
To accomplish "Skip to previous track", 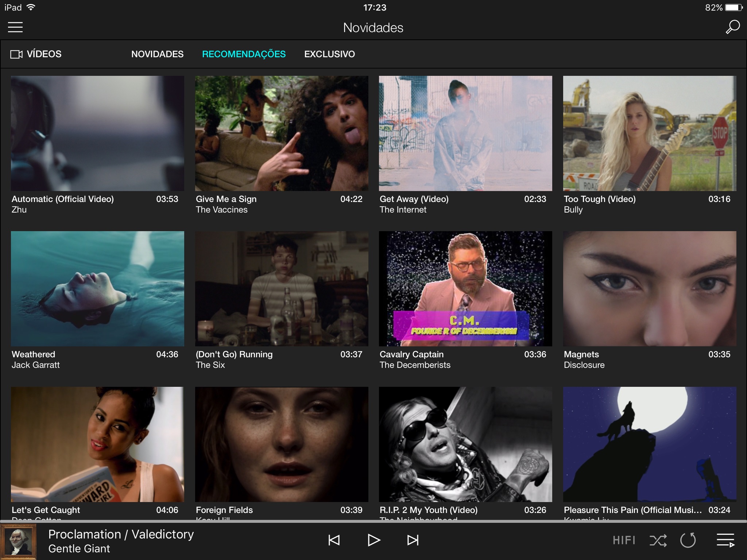I will (x=334, y=540).
